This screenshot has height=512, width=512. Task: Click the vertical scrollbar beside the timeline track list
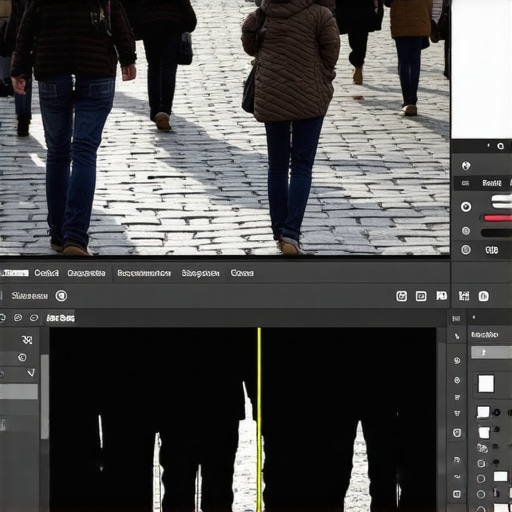point(45,397)
